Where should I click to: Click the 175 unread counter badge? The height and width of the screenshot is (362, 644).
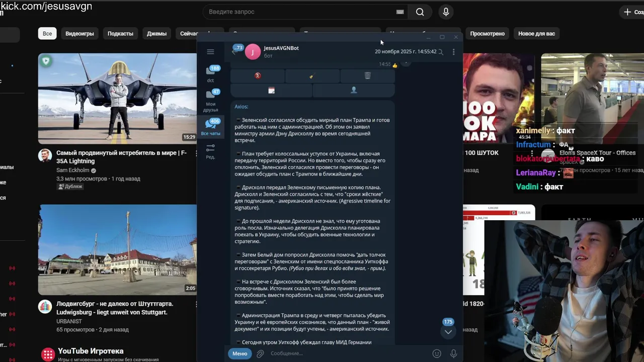(448, 322)
